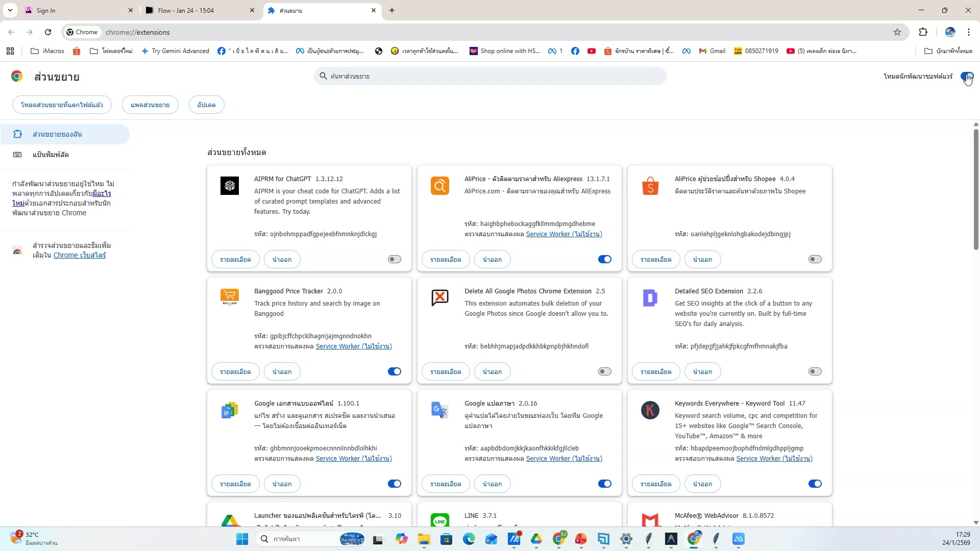Screen dimensions: 980x551
Task: Toggle developer mode switch off
Action: (x=967, y=77)
